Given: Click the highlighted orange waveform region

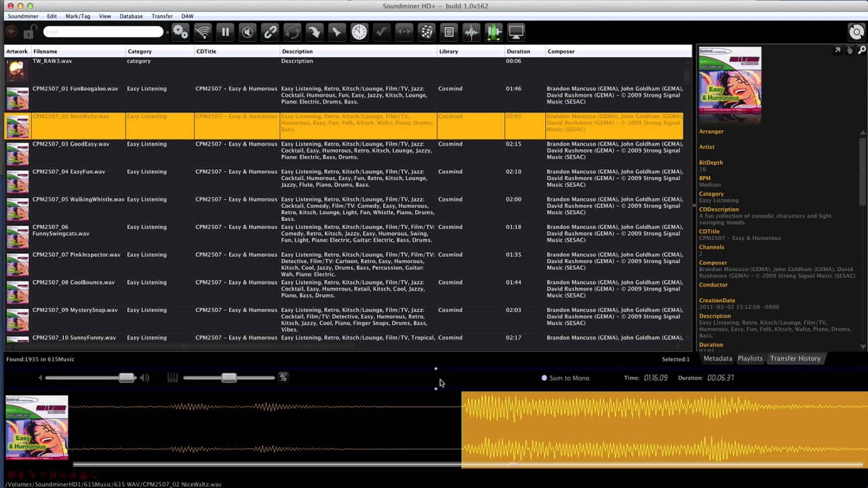Looking at the screenshot, I should [x=665, y=430].
